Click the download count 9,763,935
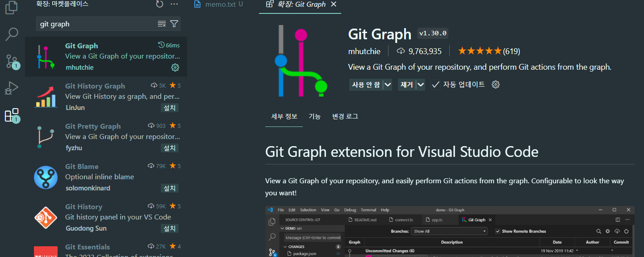This screenshot has height=257, width=644. click(x=419, y=51)
